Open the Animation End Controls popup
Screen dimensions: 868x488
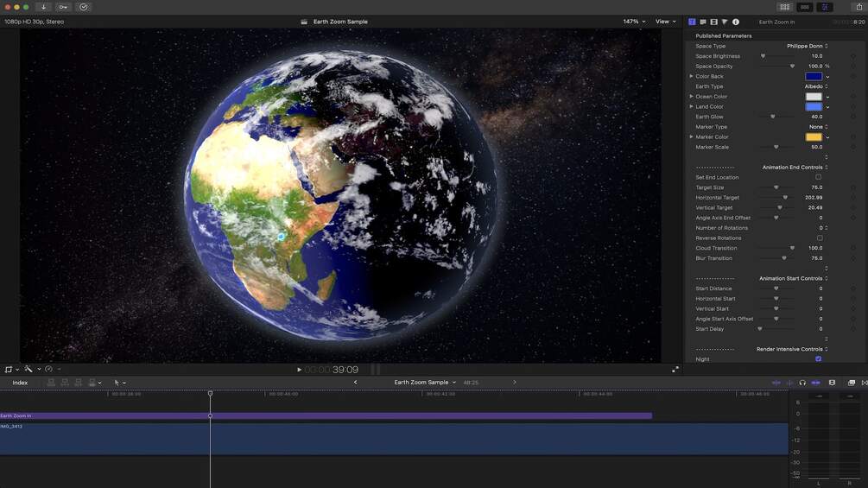pos(795,167)
